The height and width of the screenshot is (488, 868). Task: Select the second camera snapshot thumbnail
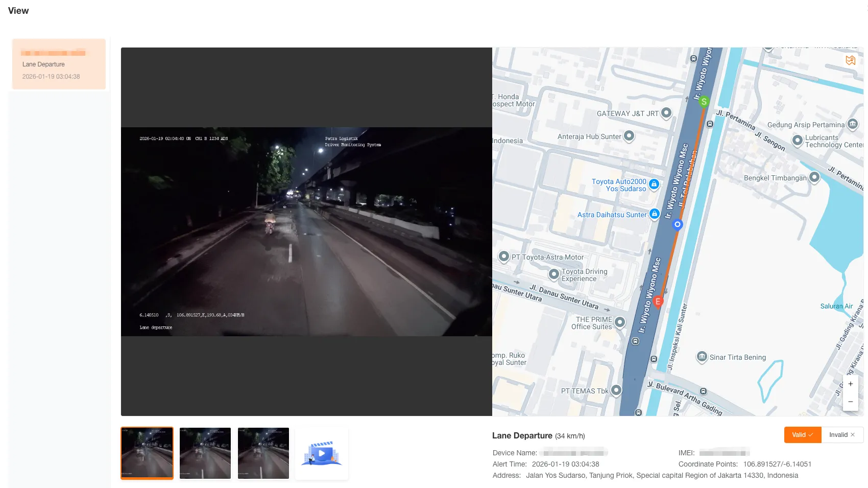tap(205, 453)
